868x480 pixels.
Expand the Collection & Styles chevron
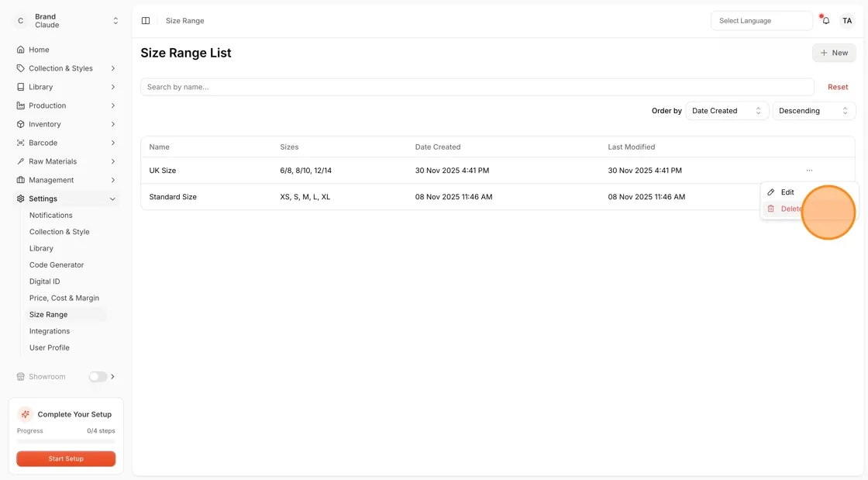113,69
